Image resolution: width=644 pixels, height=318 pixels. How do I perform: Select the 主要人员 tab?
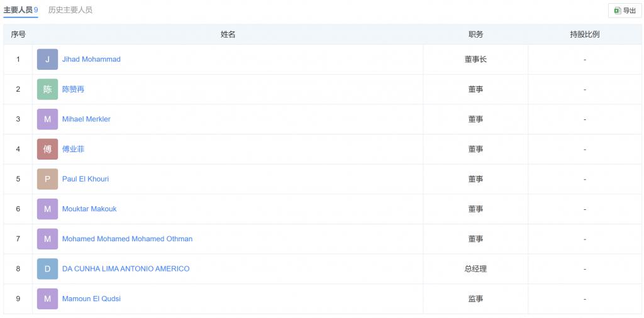coord(21,10)
